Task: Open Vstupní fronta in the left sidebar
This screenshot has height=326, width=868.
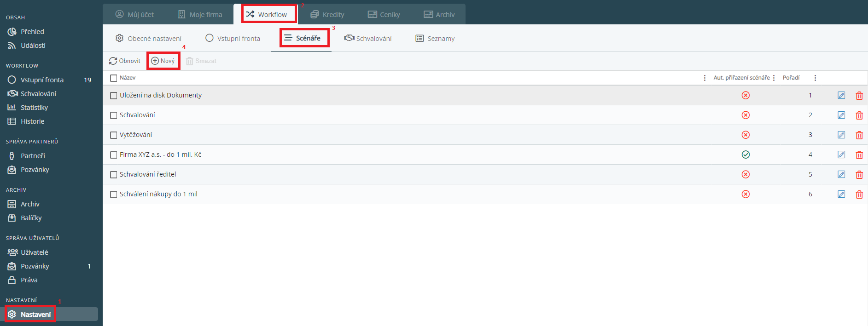Action: click(x=42, y=80)
